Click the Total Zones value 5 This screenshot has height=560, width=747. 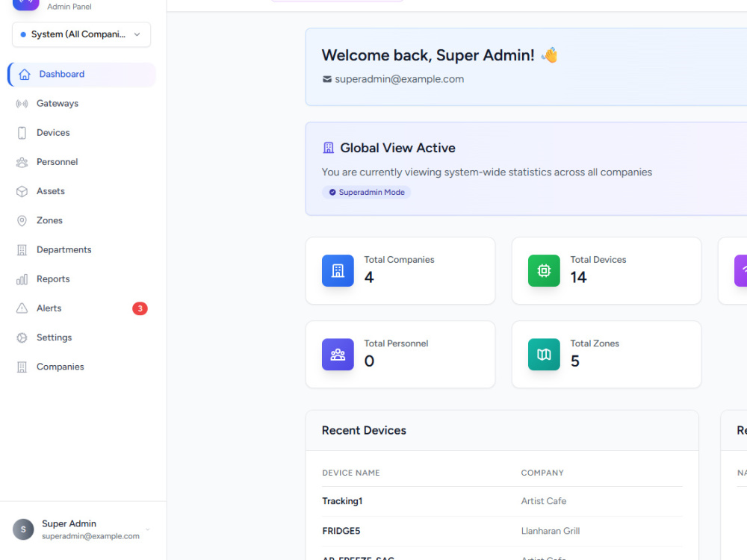click(x=575, y=361)
